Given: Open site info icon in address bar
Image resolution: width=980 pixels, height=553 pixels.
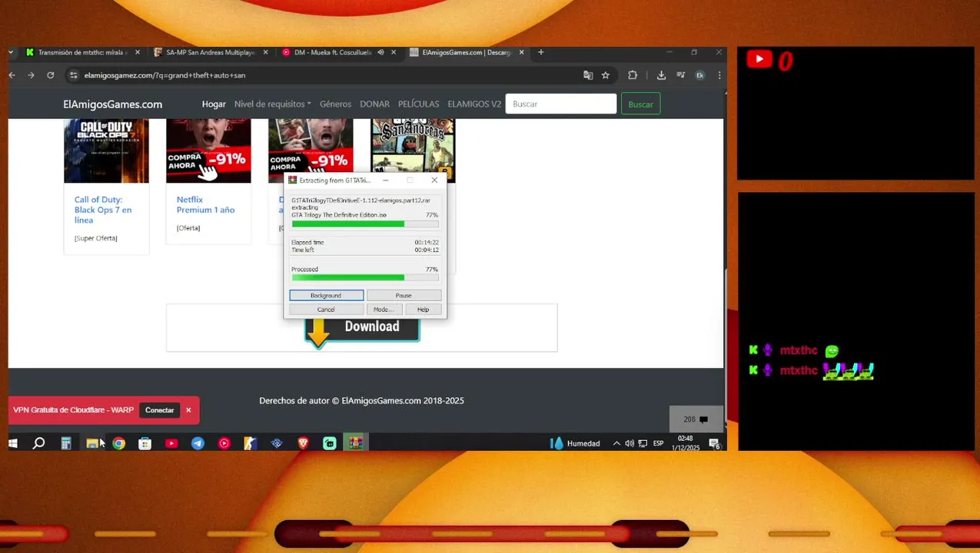Looking at the screenshot, I should coord(73,75).
